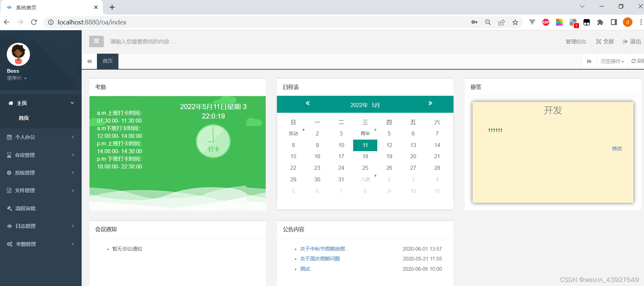The image size is (644, 286).
Task: Expand the 个人办公 sidebar menu
Action: click(x=41, y=137)
